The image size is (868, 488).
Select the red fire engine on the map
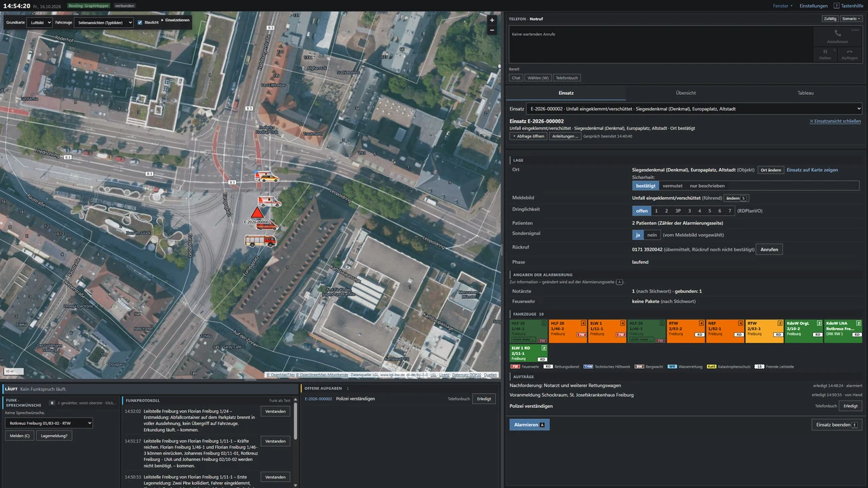260,240
